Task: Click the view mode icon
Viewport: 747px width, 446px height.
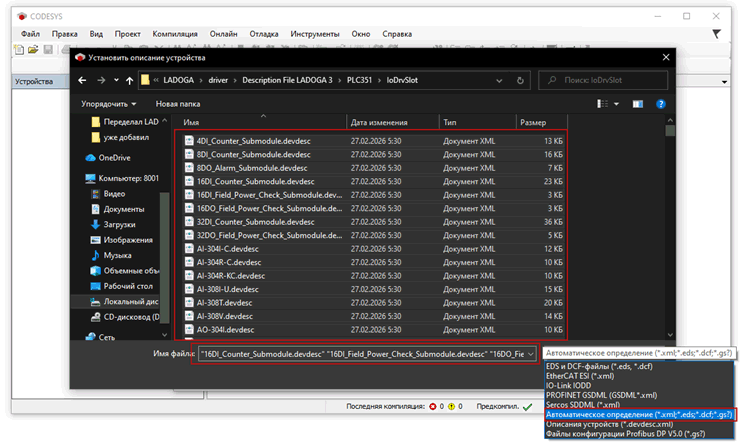Action: tap(603, 104)
